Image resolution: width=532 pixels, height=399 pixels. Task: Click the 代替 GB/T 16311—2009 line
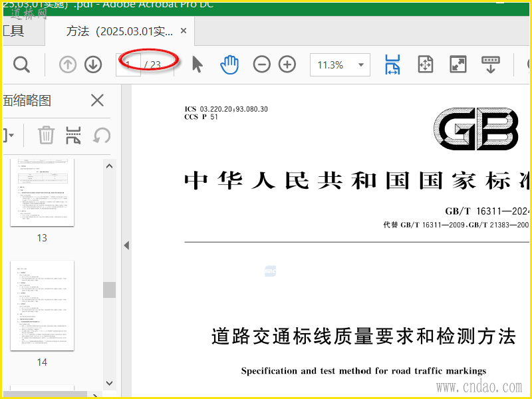coord(456,225)
